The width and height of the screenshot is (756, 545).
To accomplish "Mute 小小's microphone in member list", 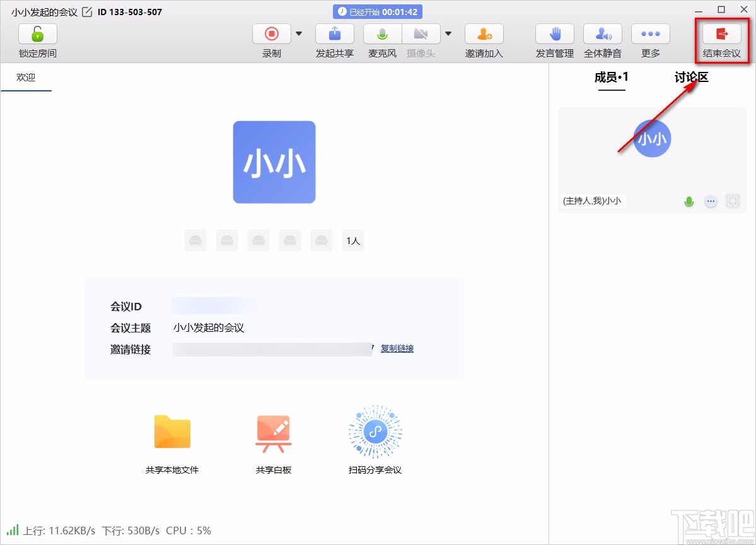I will tap(689, 201).
